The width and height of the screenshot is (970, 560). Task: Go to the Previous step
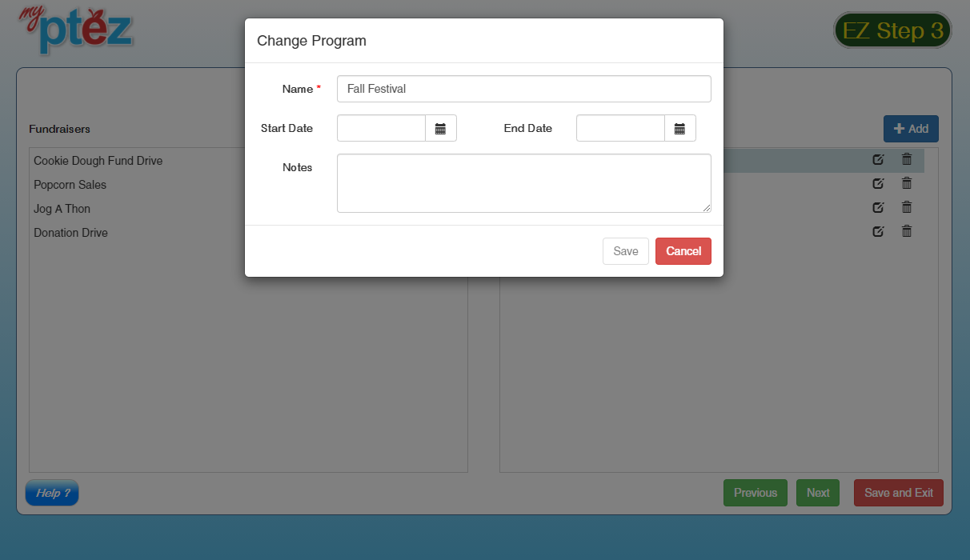755,493
